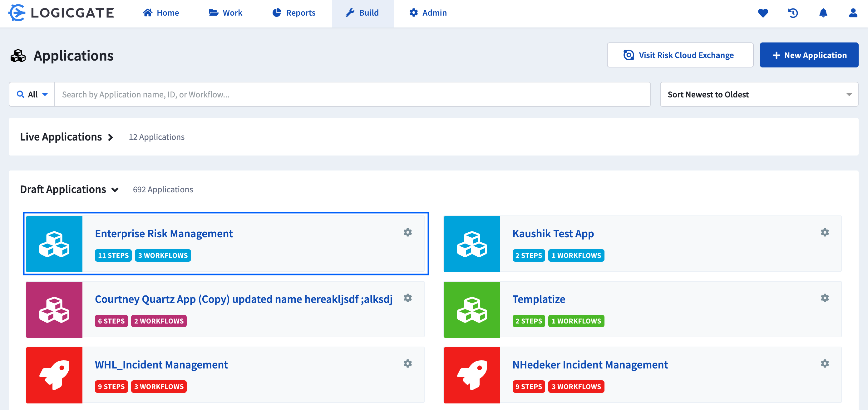
Task: Click the NHedeker Incident Management rocket thumbnail
Action: tap(472, 375)
